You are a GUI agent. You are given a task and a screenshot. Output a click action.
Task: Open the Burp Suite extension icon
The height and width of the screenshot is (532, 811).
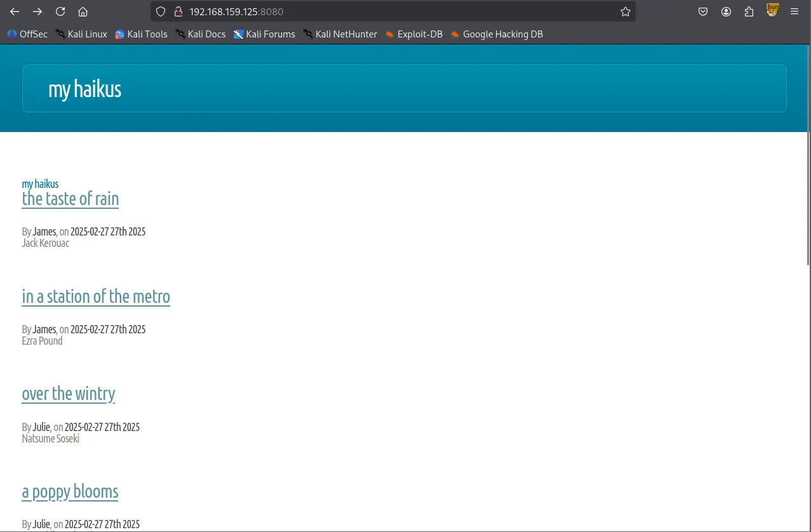[x=772, y=10]
